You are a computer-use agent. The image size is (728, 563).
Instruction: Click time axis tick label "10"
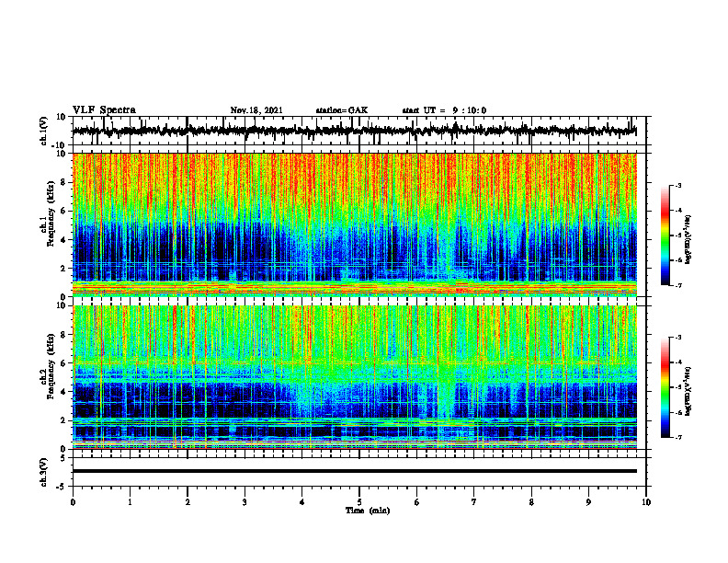tap(646, 502)
